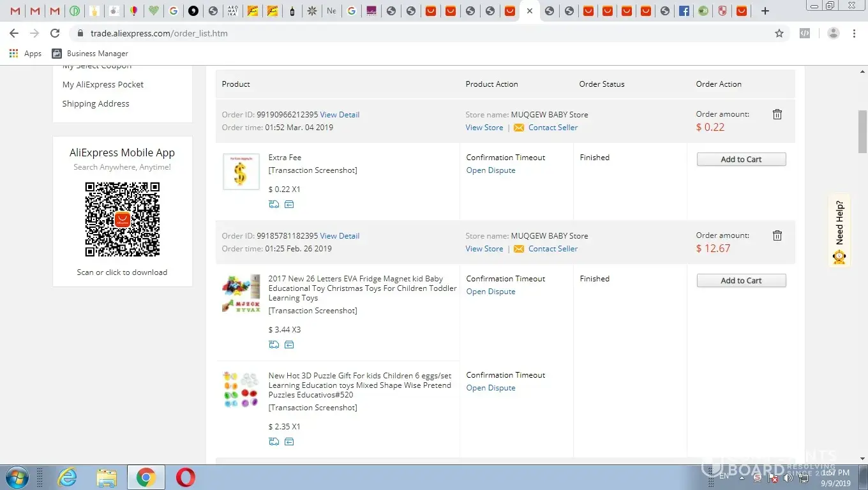
Task: Open Shipping Address in sidebar
Action: [96, 103]
